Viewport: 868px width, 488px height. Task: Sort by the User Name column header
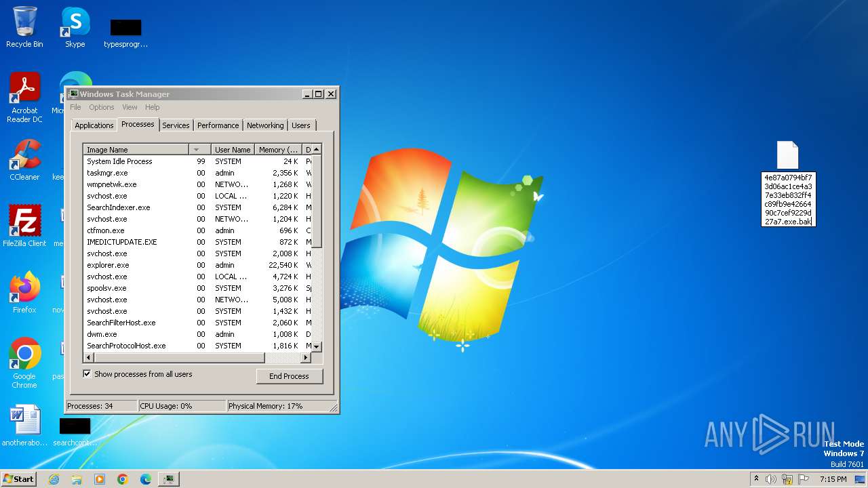pos(233,150)
